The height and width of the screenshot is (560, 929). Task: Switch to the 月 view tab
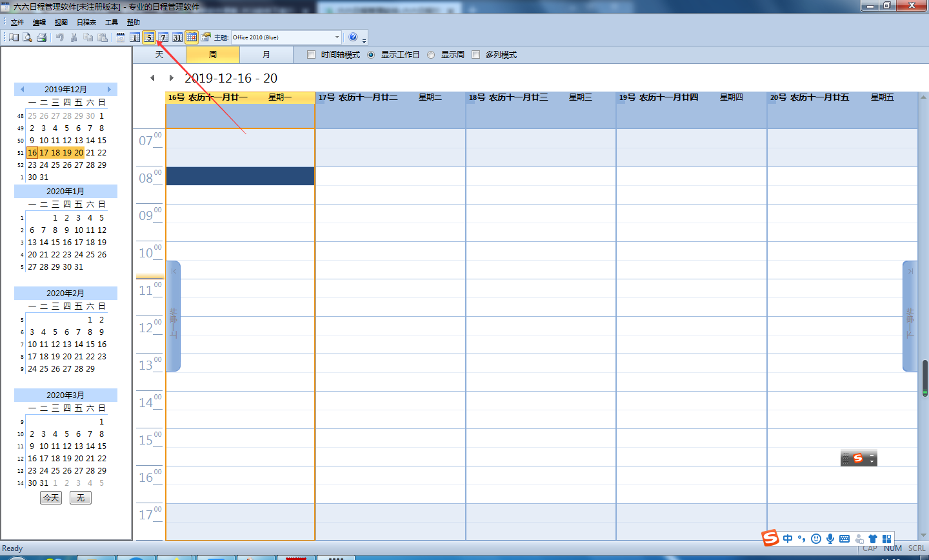(266, 55)
